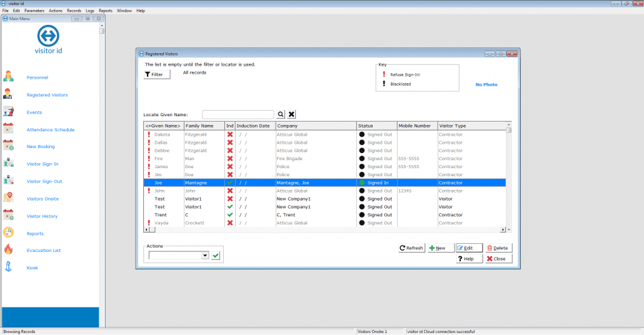The width and height of the screenshot is (644, 335).
Task: Type in the Locate Given Name field
Action: pos(238,114)
